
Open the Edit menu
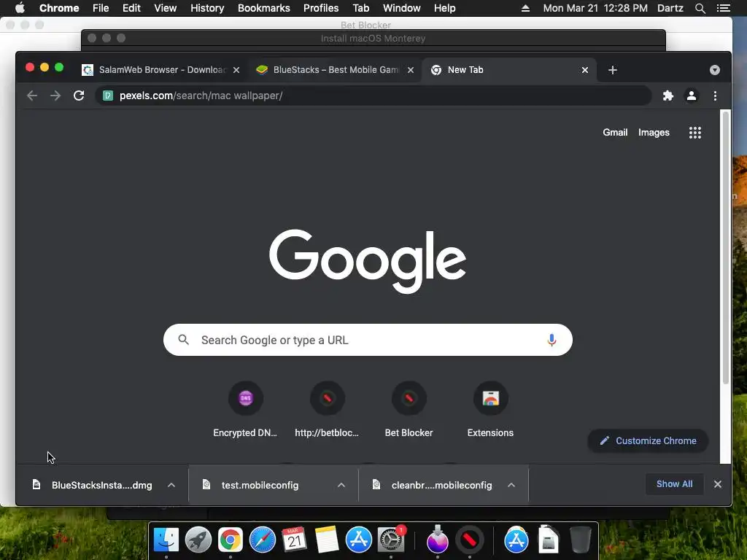131,8
